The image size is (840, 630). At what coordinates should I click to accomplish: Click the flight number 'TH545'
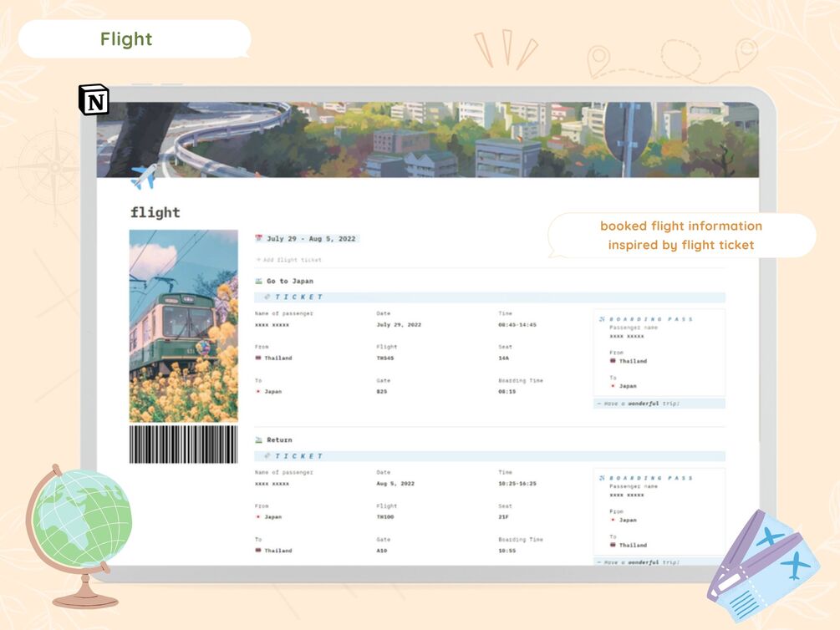385,358
